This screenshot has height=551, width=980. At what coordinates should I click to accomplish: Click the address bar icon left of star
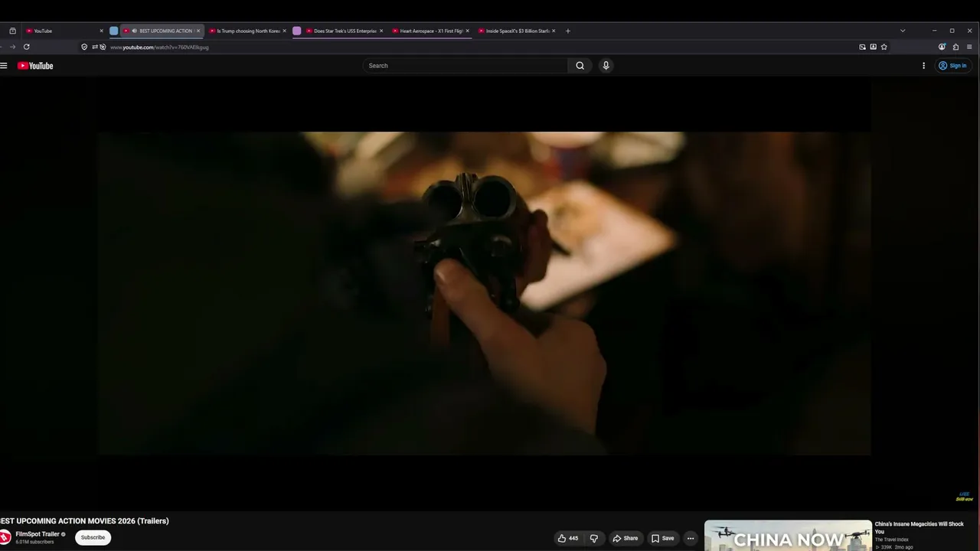pos(873,47)
